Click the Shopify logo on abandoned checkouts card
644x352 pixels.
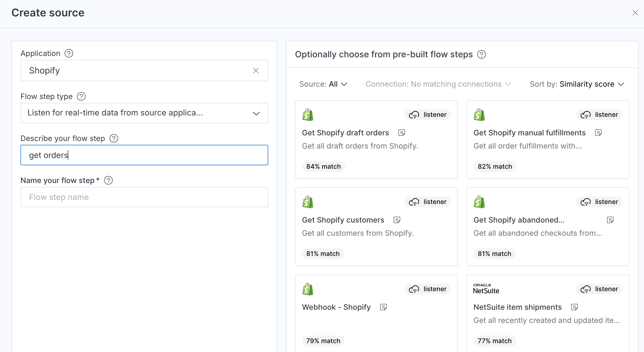[479, 202]
